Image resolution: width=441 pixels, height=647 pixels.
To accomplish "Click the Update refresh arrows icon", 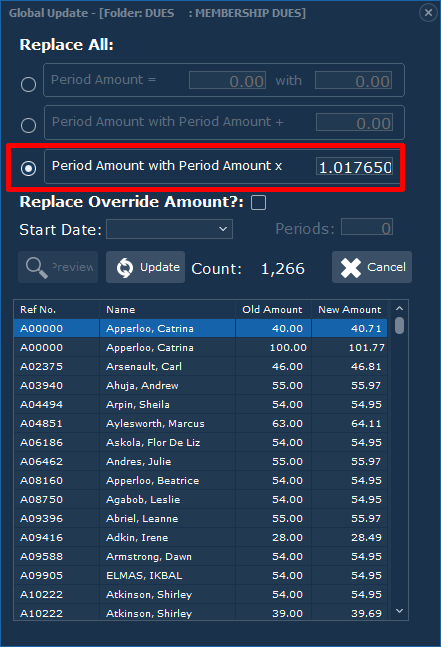I will (125, 267).
